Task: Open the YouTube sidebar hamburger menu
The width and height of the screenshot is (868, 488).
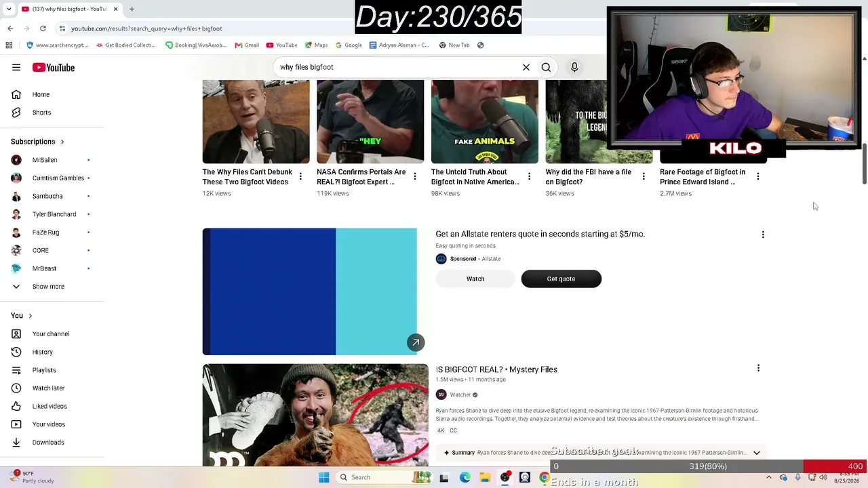Action: coord(16,67)
